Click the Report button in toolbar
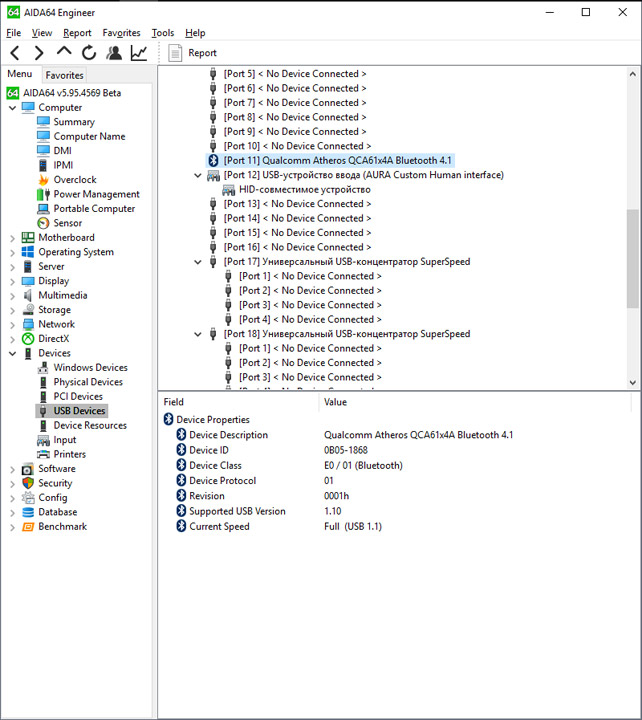Image resolution: width=642 pixels, height=720 pixels. tap(192, 53)
